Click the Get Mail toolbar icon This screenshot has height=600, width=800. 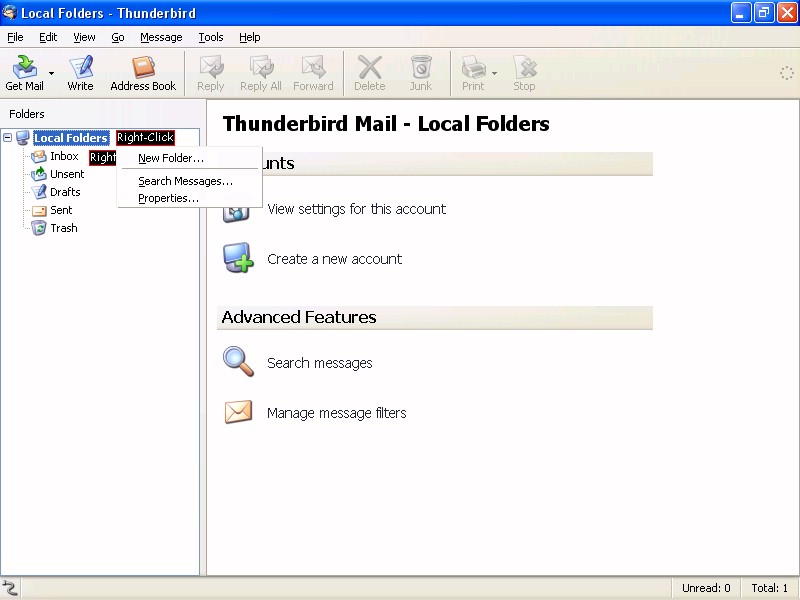[24, 73]
